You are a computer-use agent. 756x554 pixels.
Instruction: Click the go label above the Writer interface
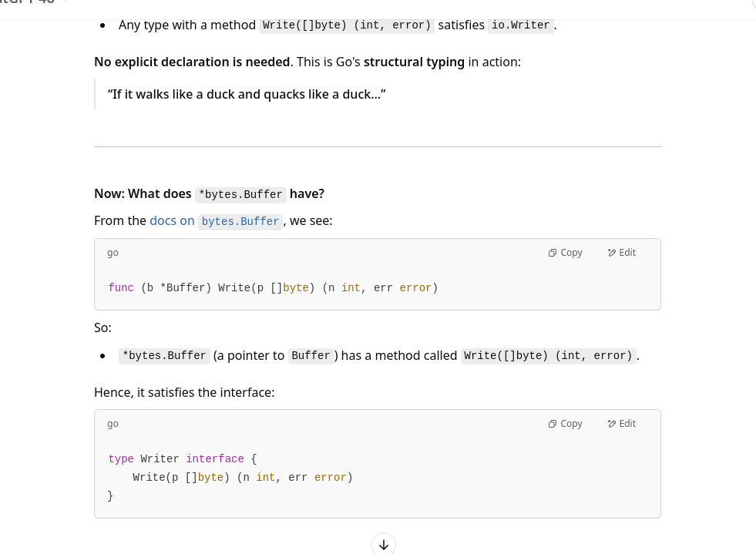(x=113, y=424)
